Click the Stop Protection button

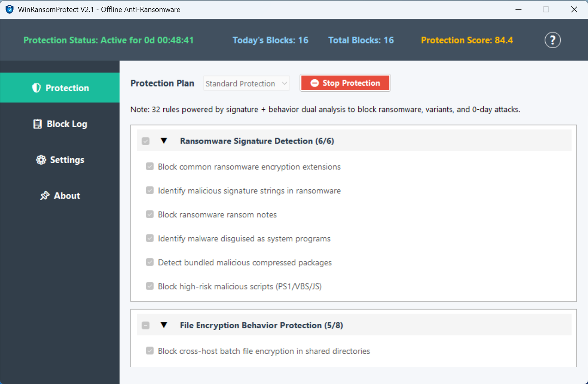tap(345, 83)
